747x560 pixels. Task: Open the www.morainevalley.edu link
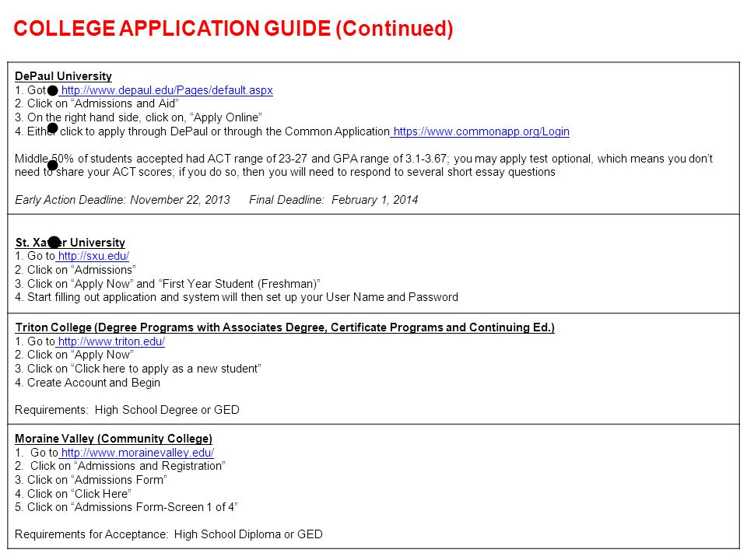[138, 453]
